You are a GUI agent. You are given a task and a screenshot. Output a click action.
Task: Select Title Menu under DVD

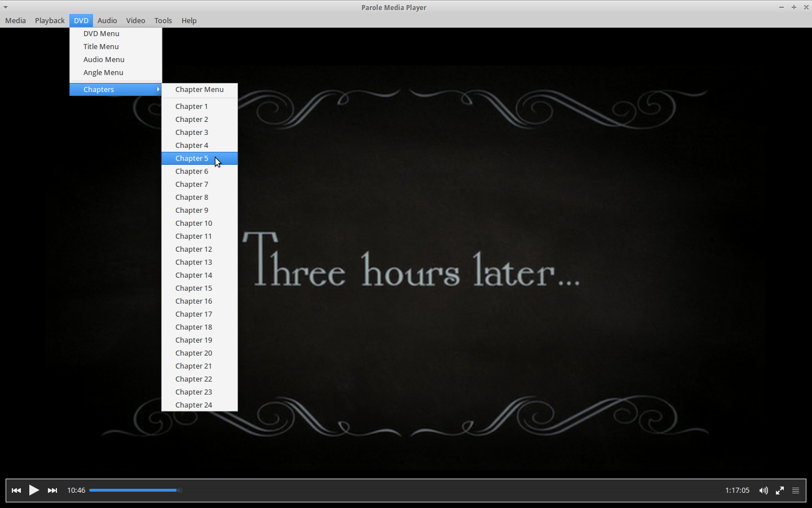pos(101,46)
